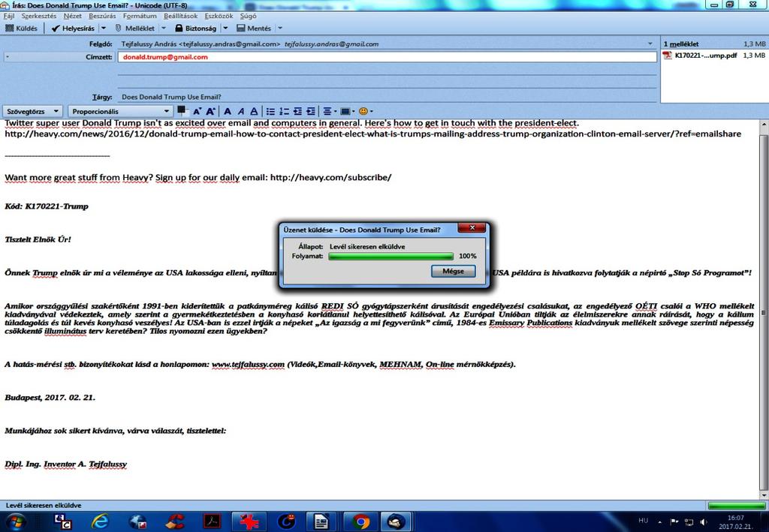Open the Beállítások menu
Image resolution: width=769 pixels, height=532 pixels.
point(180,17)
